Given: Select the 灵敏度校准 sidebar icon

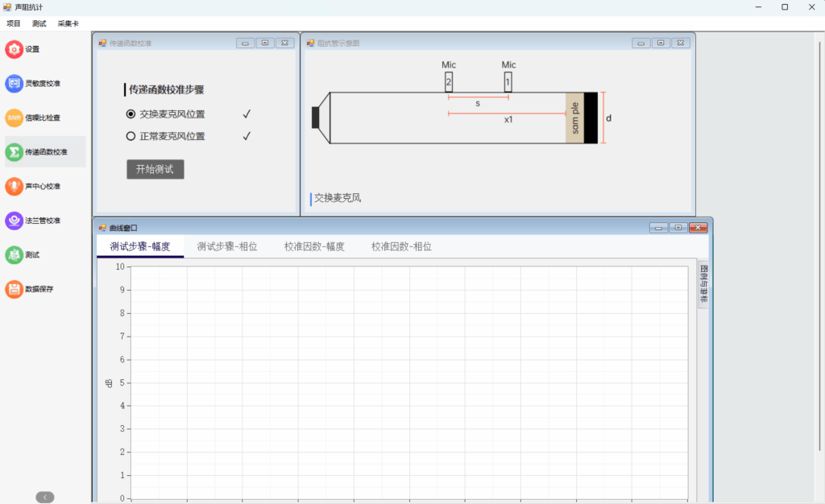Looking at the screenshot, I should pos(15,84).
